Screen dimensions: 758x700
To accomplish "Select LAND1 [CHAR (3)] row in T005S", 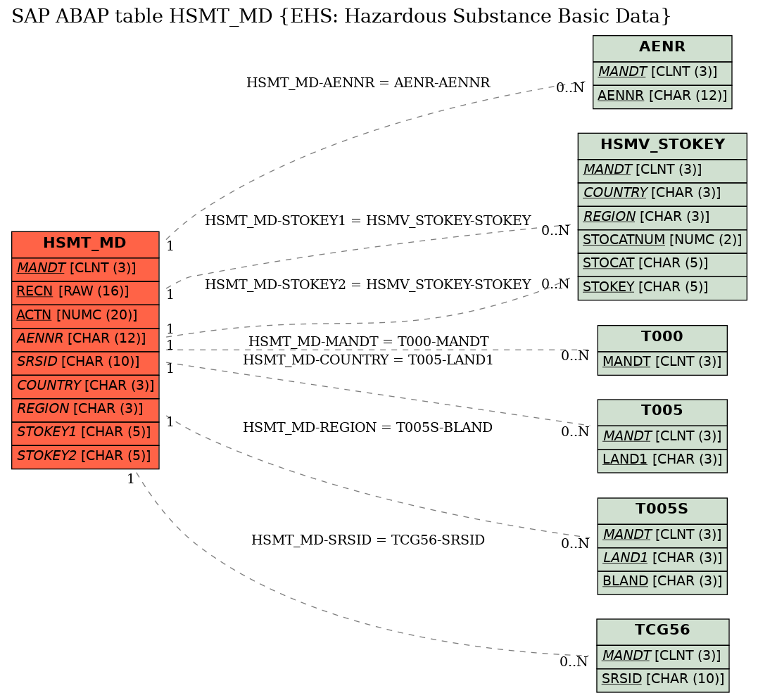I will 662,559.
